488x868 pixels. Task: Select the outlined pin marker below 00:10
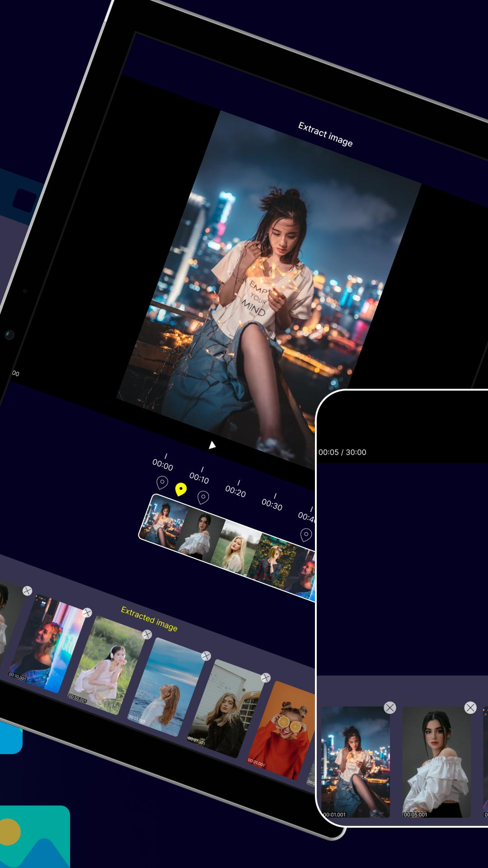(203, 498)
